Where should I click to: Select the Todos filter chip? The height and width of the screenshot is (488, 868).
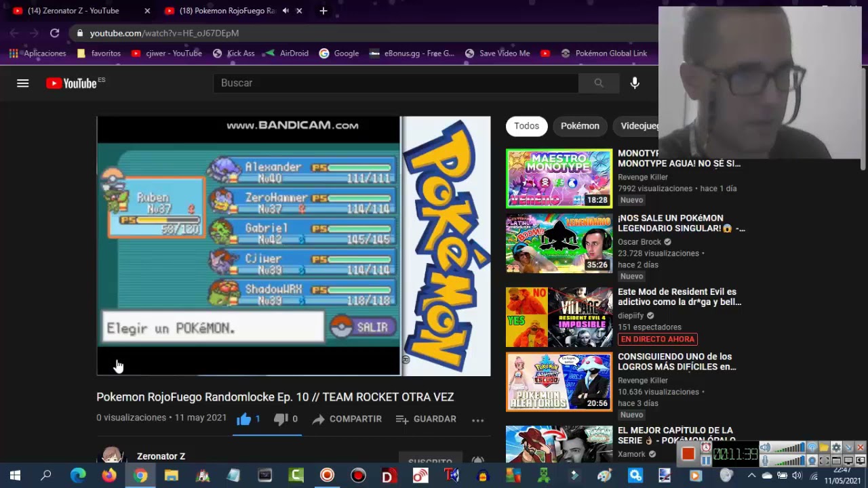(x=526, y=126)
